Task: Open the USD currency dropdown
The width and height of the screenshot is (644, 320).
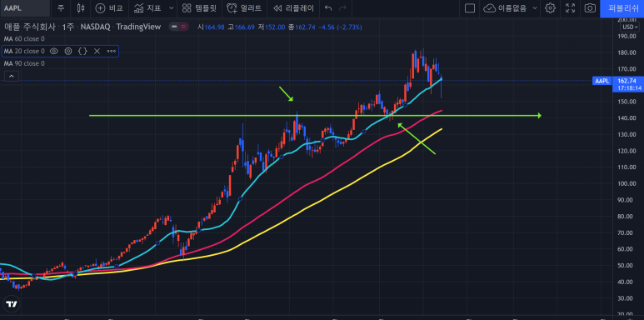Action: 629,27
